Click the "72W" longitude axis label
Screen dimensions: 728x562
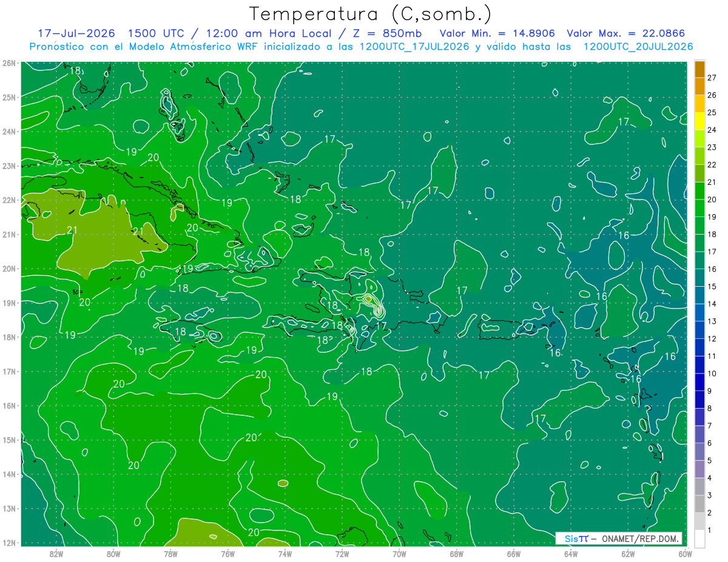pyautogui.click(x=342, y=554)
